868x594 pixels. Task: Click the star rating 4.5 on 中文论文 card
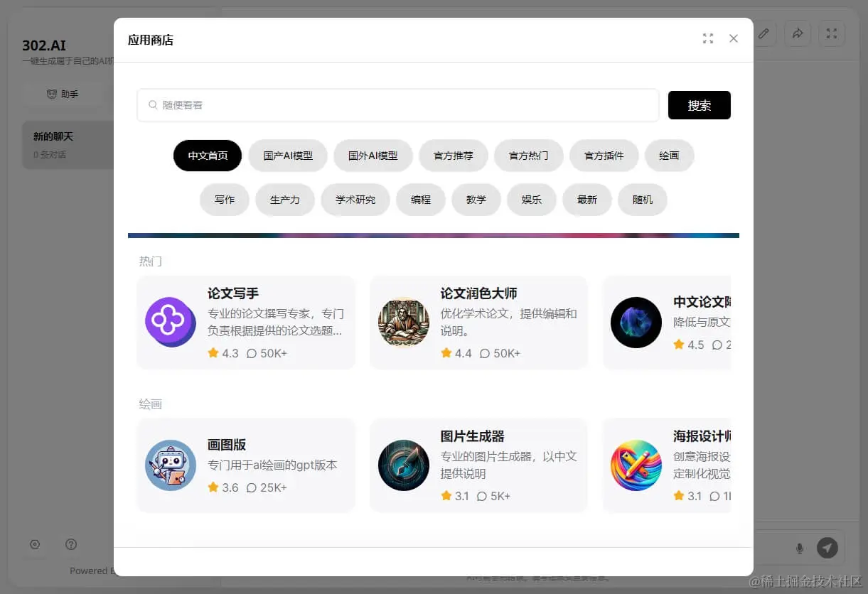click(x=689, y=345)
